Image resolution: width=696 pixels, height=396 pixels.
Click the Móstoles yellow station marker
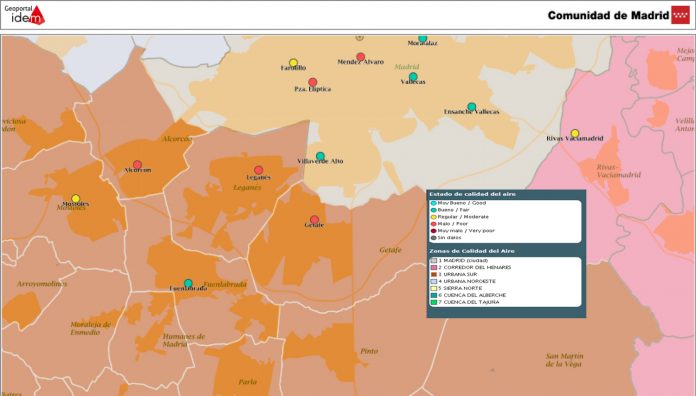coord(75,198)
